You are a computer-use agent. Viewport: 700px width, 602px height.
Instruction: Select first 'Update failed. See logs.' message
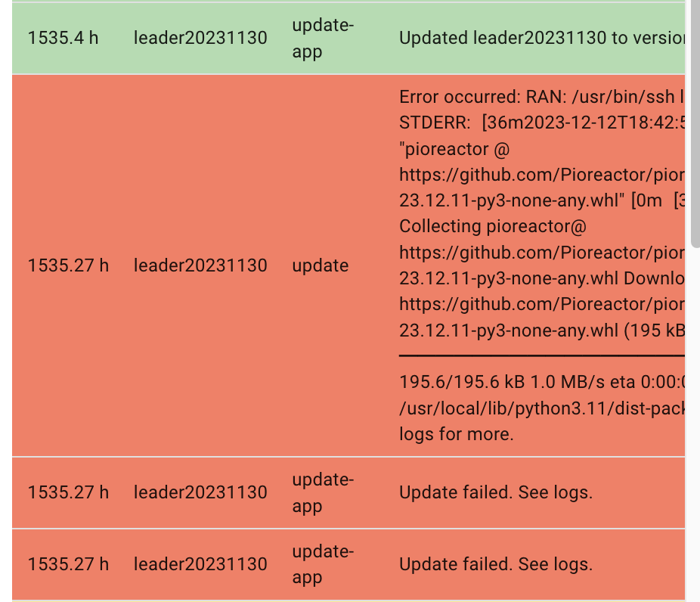click(x=496, y=492)
